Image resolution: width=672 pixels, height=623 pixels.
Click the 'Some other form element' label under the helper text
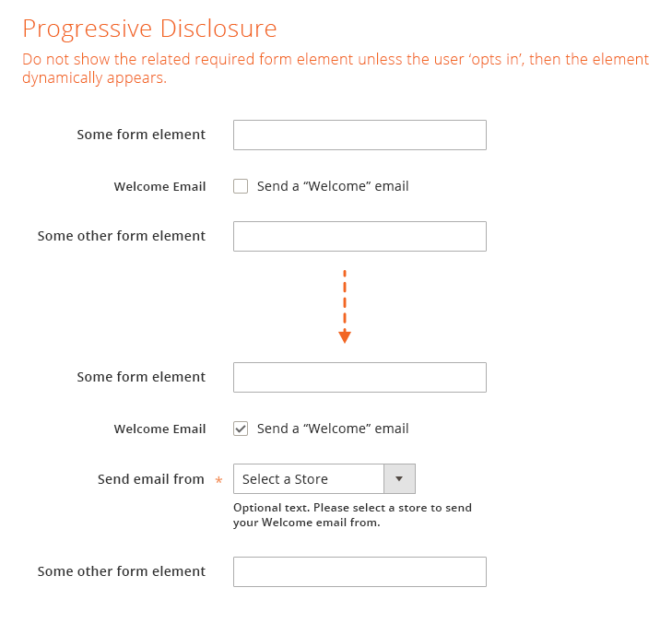point(122,571)
